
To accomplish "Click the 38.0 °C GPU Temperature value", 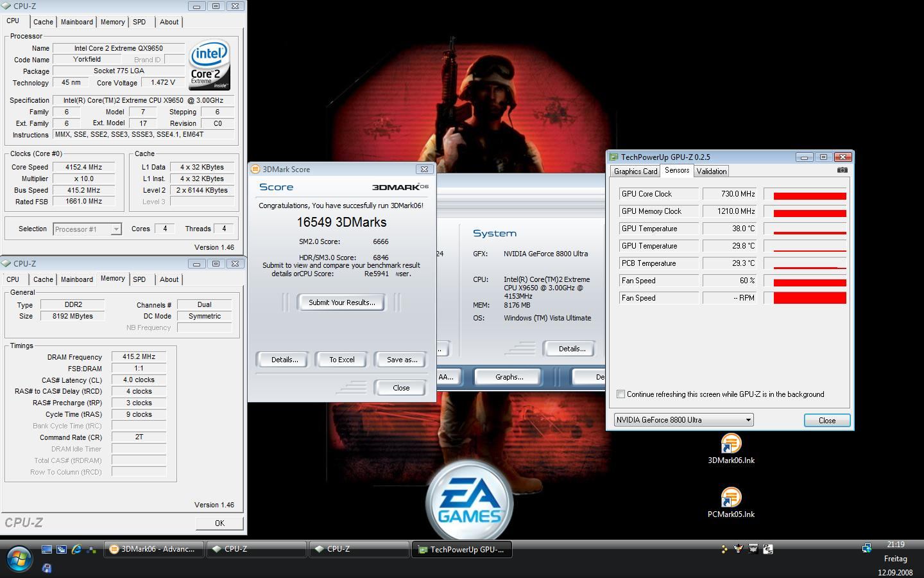I will pos(730,229).
